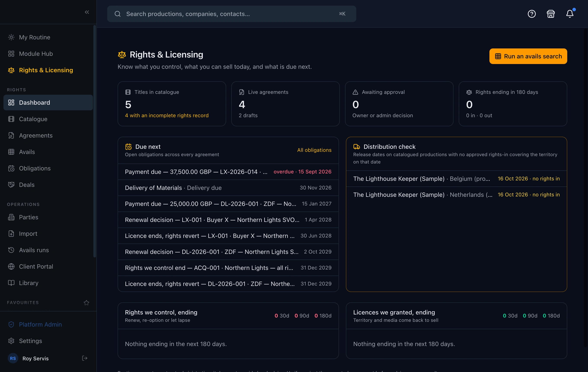Open the Library page
The height and width of the screenshot is (372, 588).
(48, 283)
